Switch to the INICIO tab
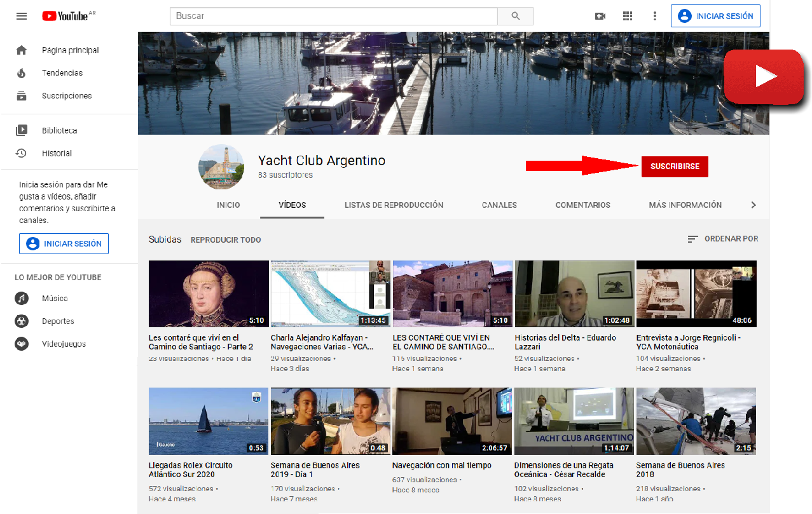812x514 pixels. point(228,205)
